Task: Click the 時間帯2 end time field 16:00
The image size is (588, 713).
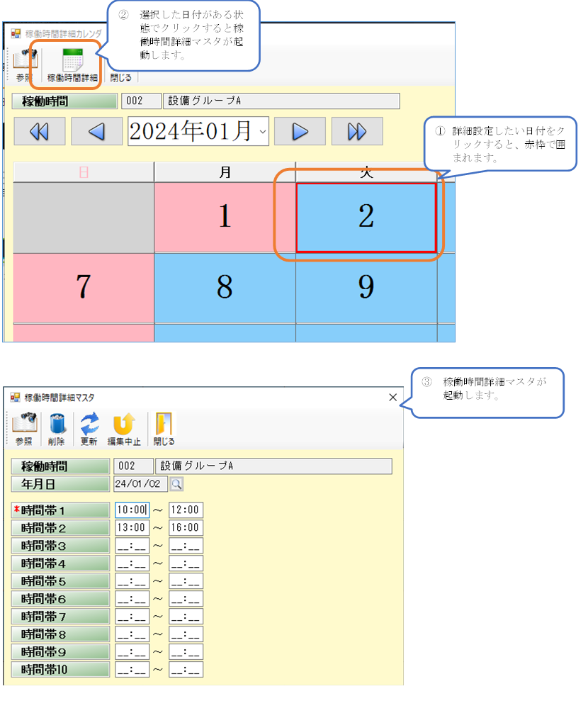Action: [186, 528]
